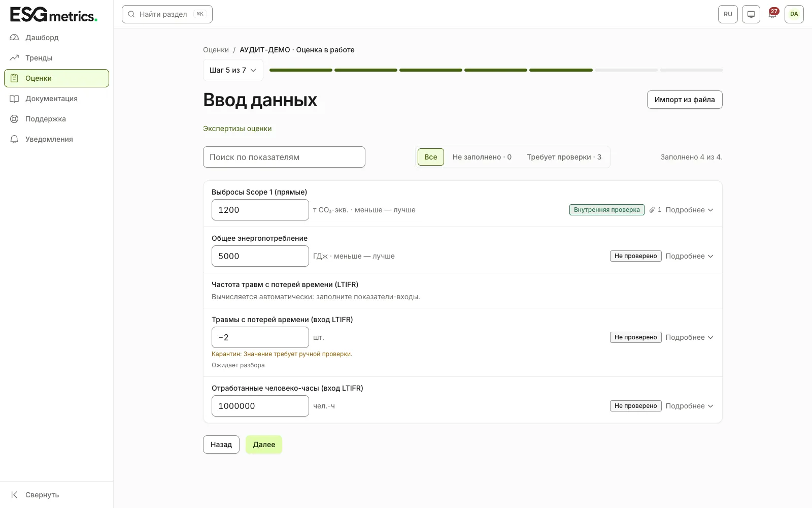Go to Оценки breadcrumb link
Screen dimensions: 812x508
(216, 50)
